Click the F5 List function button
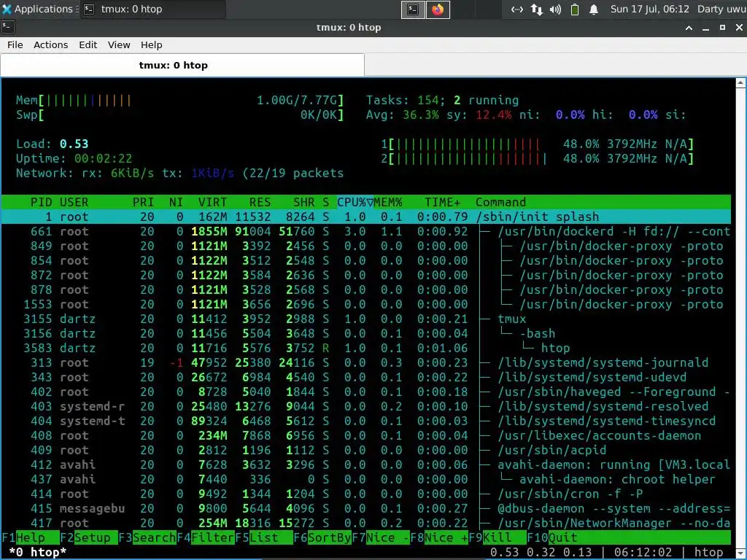Image resolution: width=747 pixels, height=560 pixels. pos(264,537)
